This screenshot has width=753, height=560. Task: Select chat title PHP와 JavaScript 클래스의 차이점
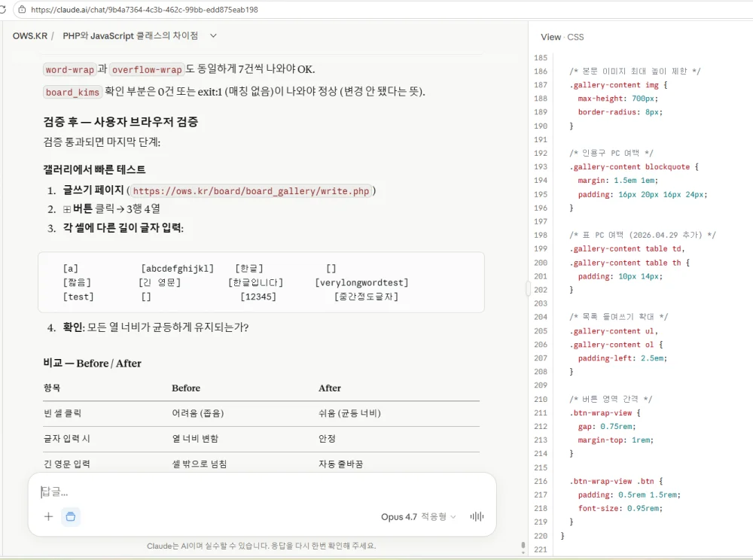(x=130, y=36)
